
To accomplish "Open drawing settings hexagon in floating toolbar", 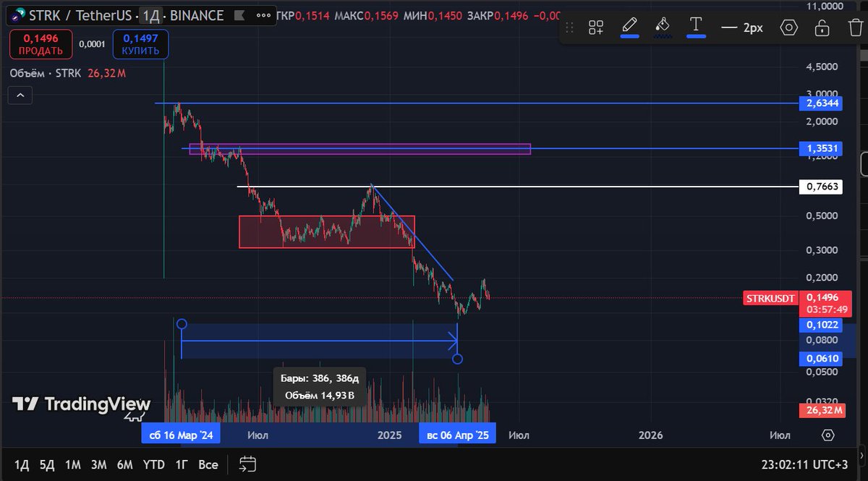I will click(x=788, y=27).
